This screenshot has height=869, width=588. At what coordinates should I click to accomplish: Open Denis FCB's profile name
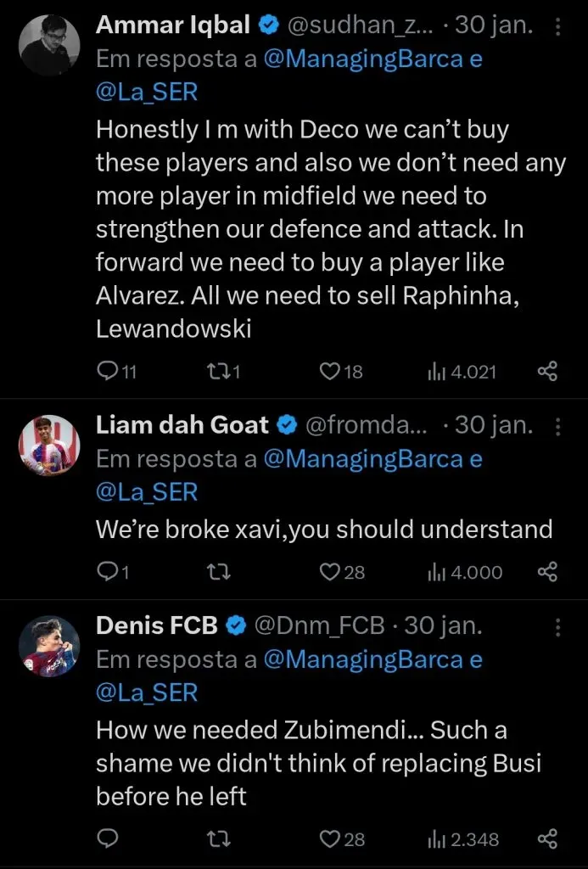[158, 626]
